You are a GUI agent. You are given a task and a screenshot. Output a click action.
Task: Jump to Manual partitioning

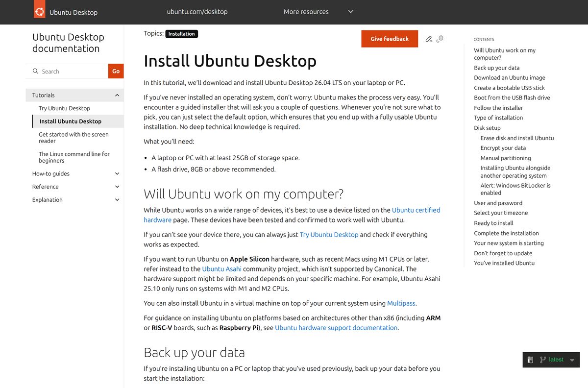[506, 158]
